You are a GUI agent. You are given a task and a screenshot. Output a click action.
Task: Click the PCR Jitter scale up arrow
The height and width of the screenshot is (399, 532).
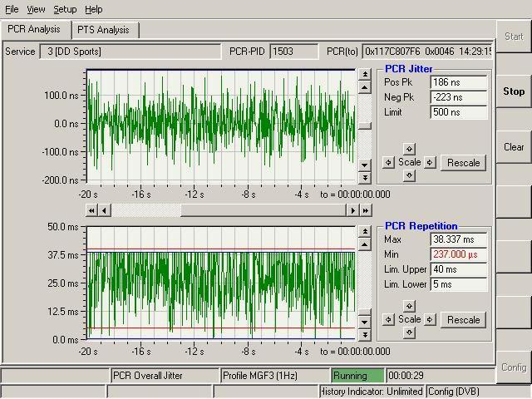coord(409,150)
